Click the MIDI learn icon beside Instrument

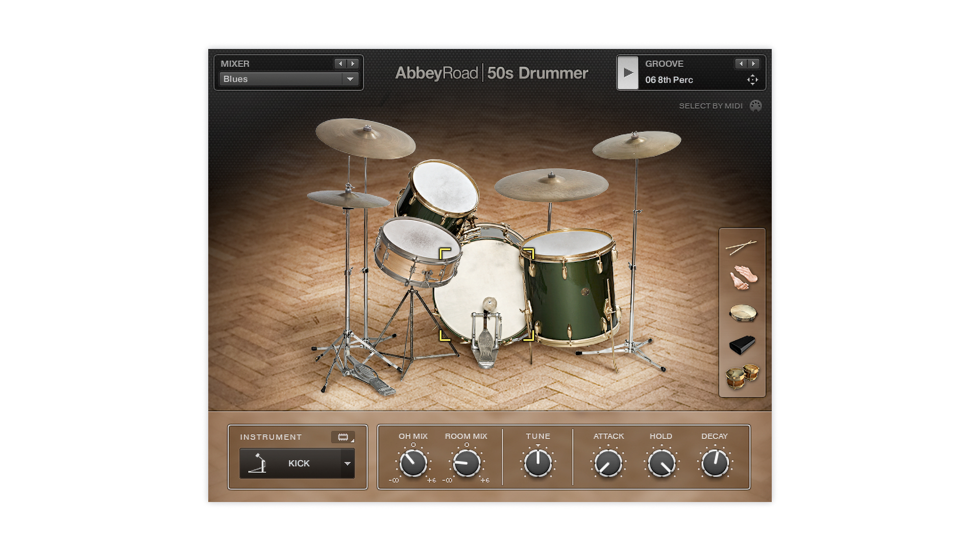click(x=343, y=437)
